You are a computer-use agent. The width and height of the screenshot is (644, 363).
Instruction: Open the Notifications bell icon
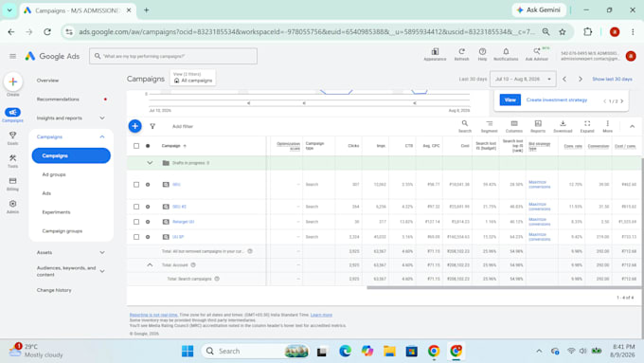click(506, 52)
